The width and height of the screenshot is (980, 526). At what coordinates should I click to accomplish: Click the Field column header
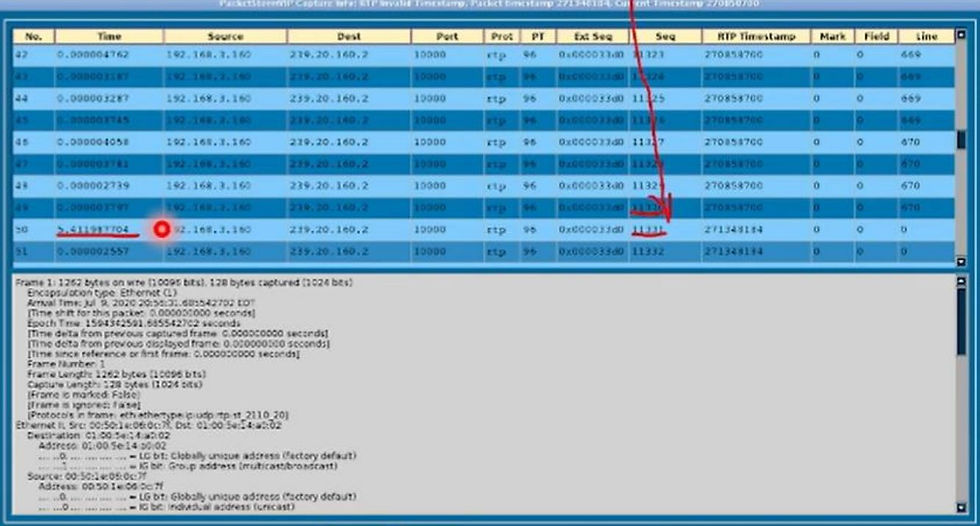point(876,36)
